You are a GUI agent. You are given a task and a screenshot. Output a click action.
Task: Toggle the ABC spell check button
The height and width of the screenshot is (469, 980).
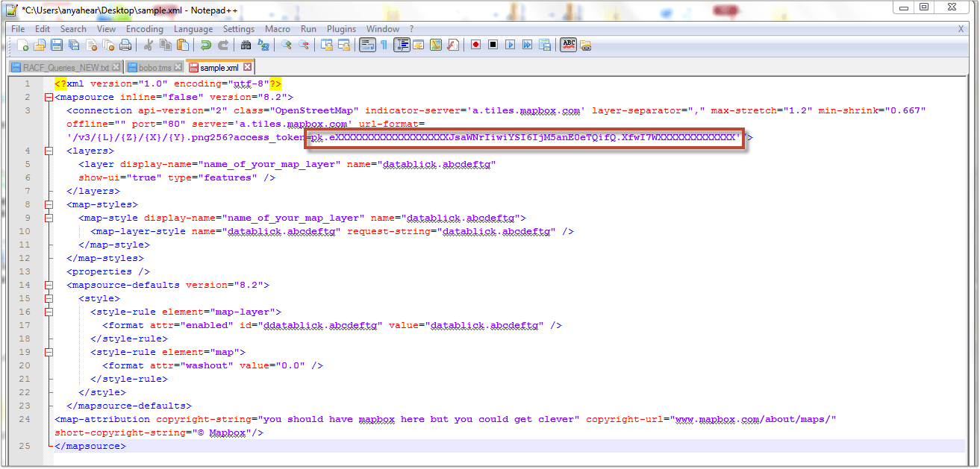tap(569, 45)
